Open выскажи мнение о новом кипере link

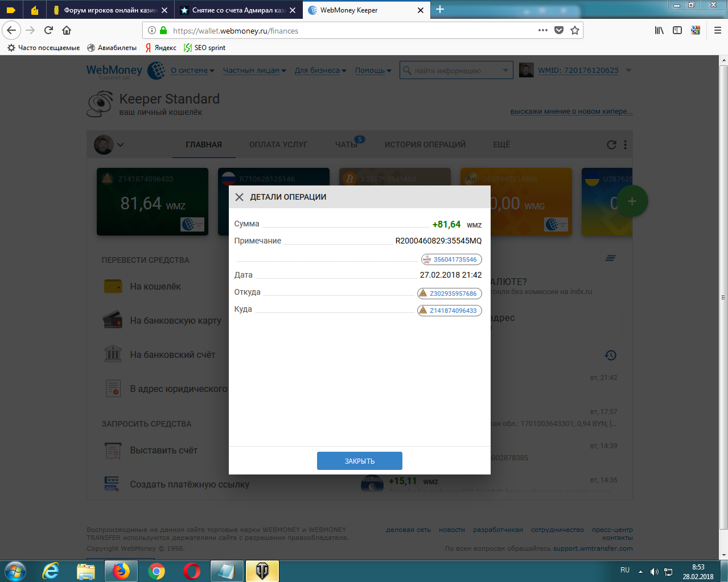(571, 112)
